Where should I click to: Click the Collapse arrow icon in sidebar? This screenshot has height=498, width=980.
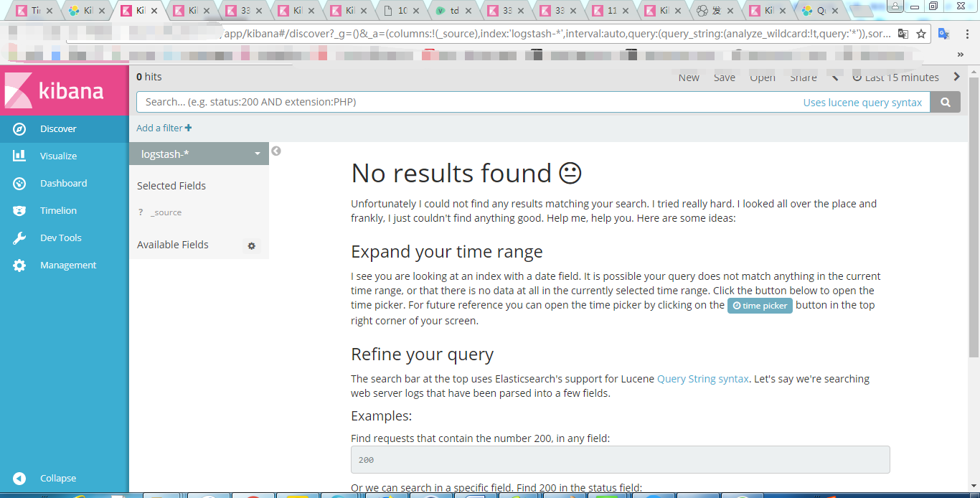19,479
